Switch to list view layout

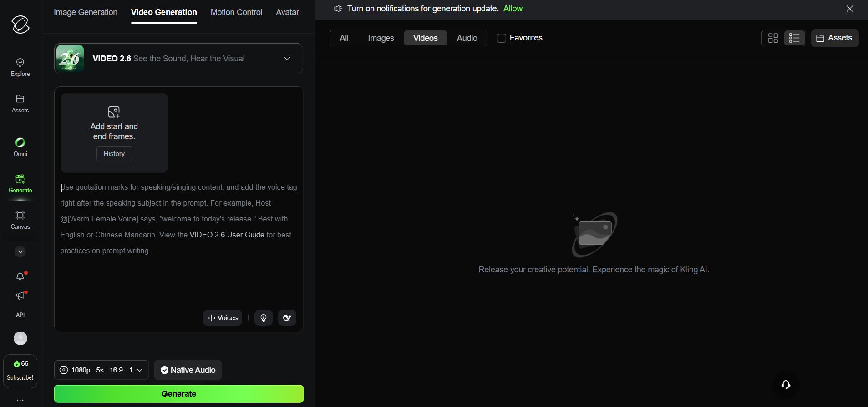point(794,38)
